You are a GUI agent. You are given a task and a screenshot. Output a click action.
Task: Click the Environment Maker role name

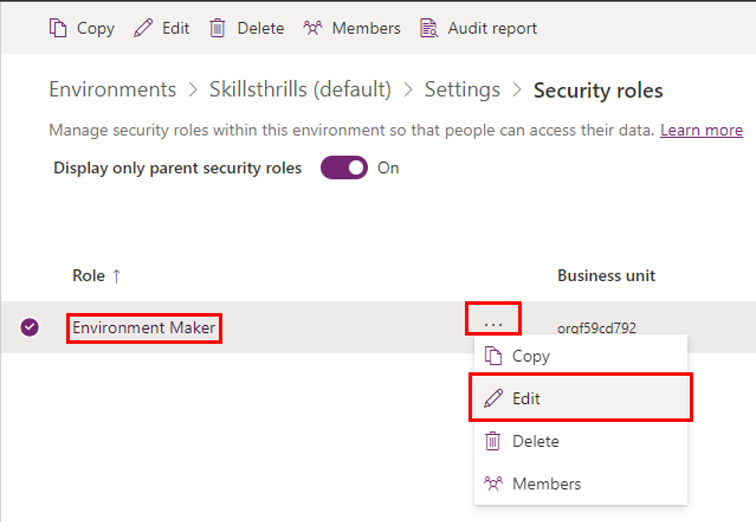pos(144,328)
